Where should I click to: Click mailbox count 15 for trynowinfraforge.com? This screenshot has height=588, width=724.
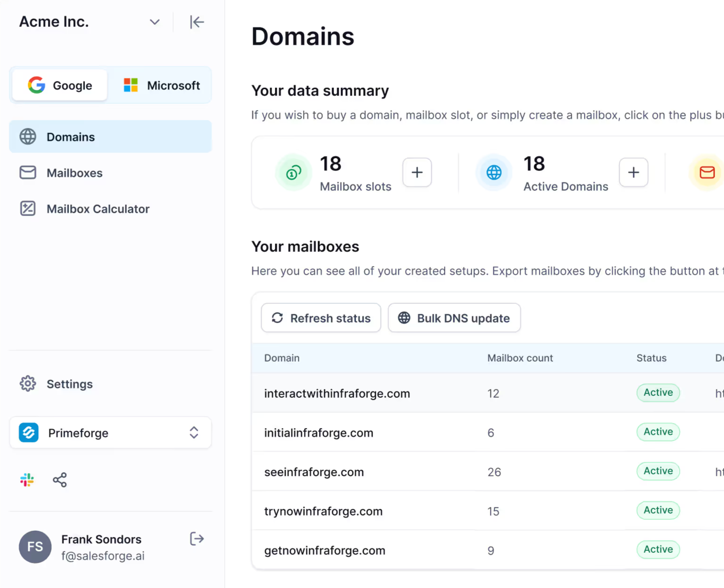(x=493, y=511)
